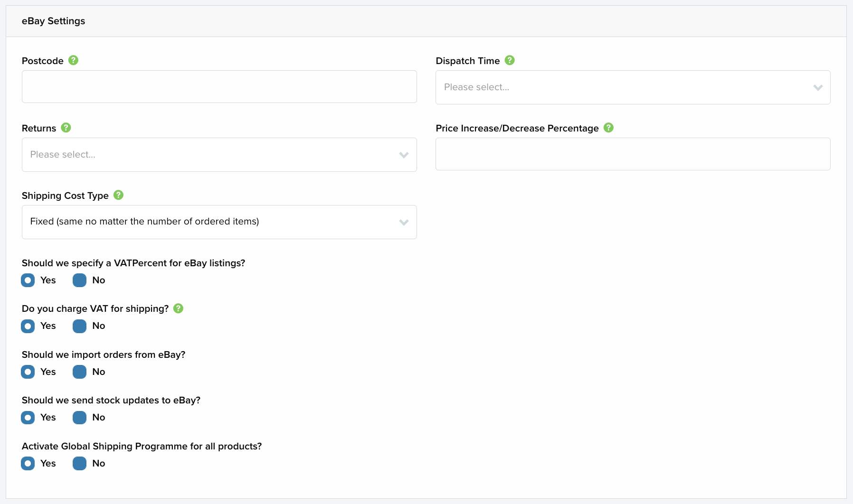The height and width of the screenshot is (504, 853).
Task: Click the eBay Settings heading
Action: [54, 21]
